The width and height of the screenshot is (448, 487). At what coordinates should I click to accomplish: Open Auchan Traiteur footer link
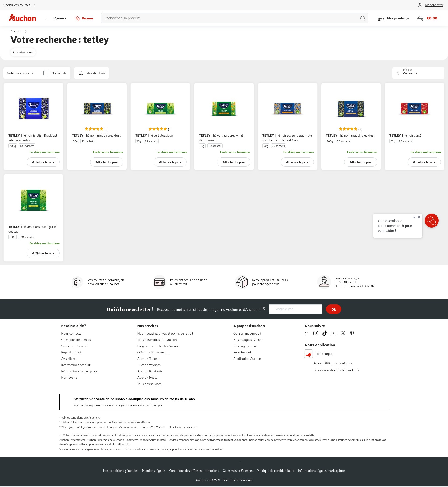(x=148, y=358)
